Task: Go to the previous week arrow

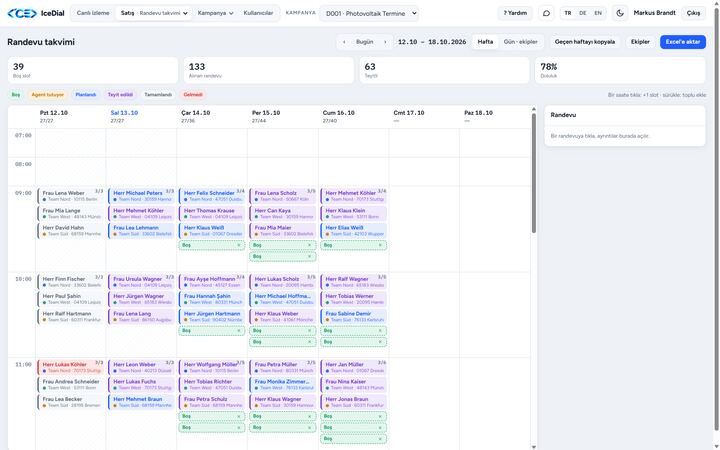Action: click(x=344, y=42)
